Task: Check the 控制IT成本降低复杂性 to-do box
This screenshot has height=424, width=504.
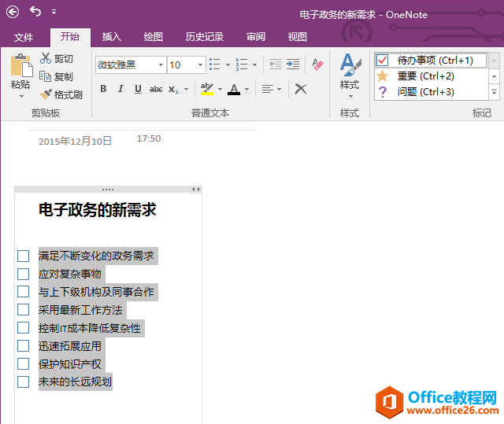Action: tap(23, 328)
